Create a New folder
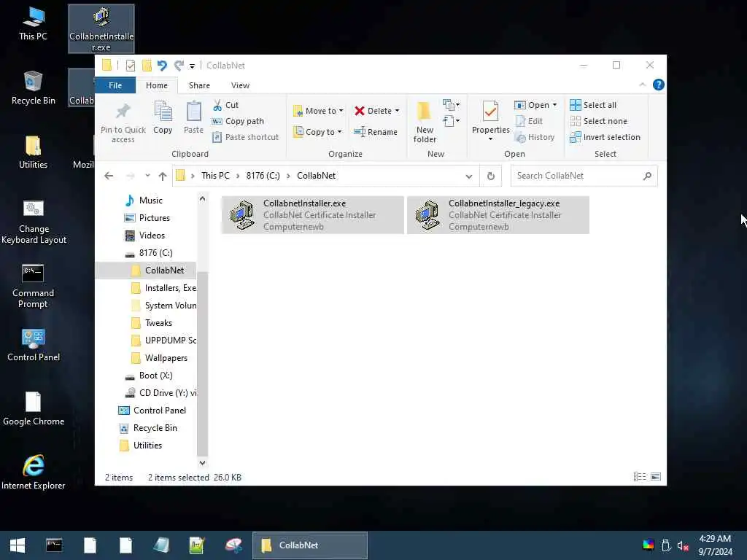Screen dimensions: 747x560 tap(425, 122)
